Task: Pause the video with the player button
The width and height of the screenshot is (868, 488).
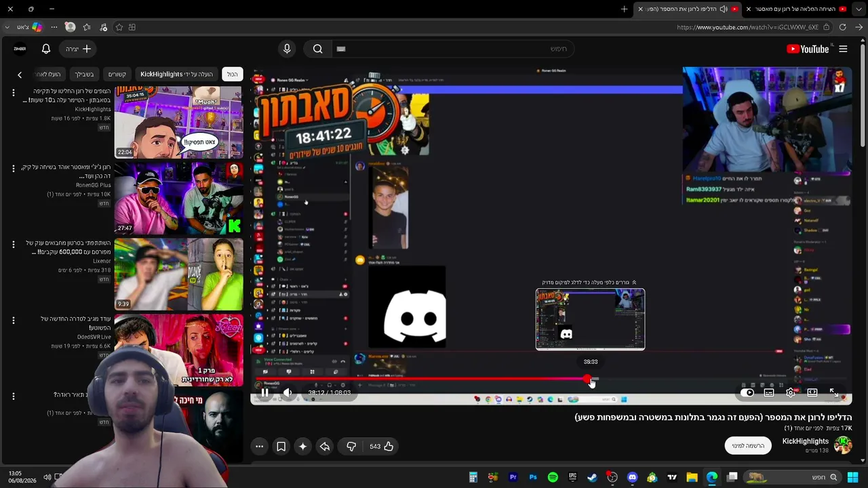Action: tap(264, 392)
